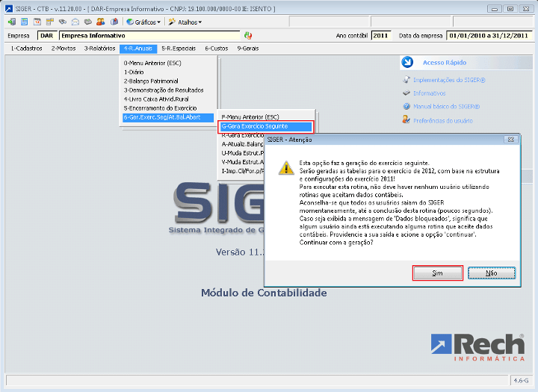Open the 6-Custos menu
Screen dimensions: 538x392
(217, 49)
